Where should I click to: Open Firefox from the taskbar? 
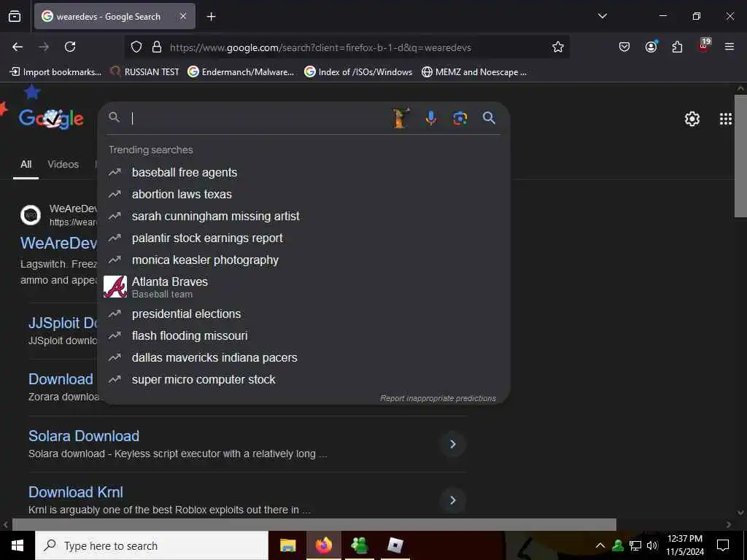(x=323, y=545)
